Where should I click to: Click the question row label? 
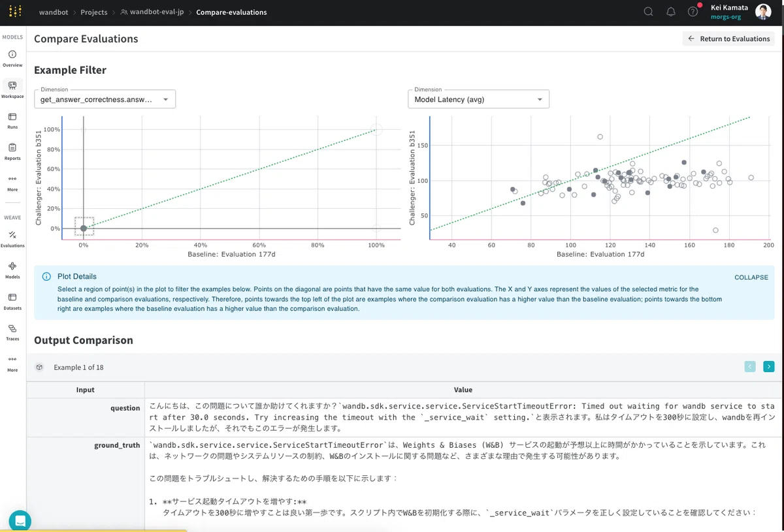[125, 408]
